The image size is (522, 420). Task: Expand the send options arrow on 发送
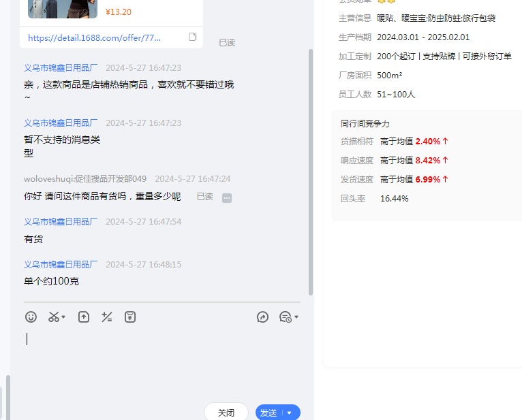tap(290, 413)
